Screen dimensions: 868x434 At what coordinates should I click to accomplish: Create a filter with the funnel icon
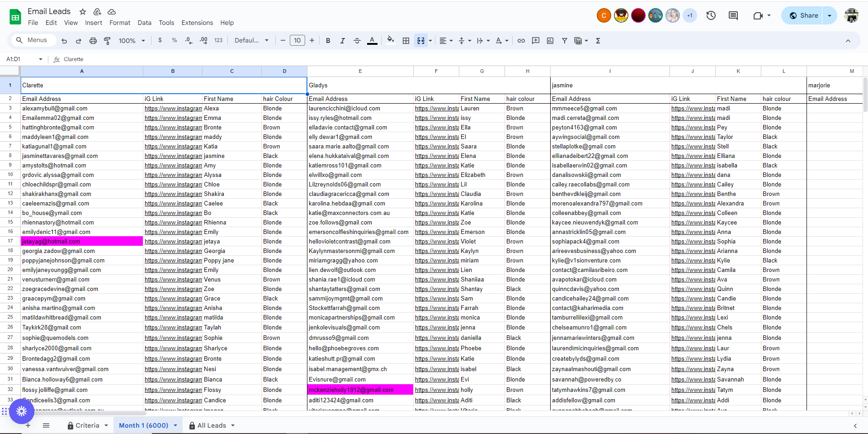tap(565, 41)
